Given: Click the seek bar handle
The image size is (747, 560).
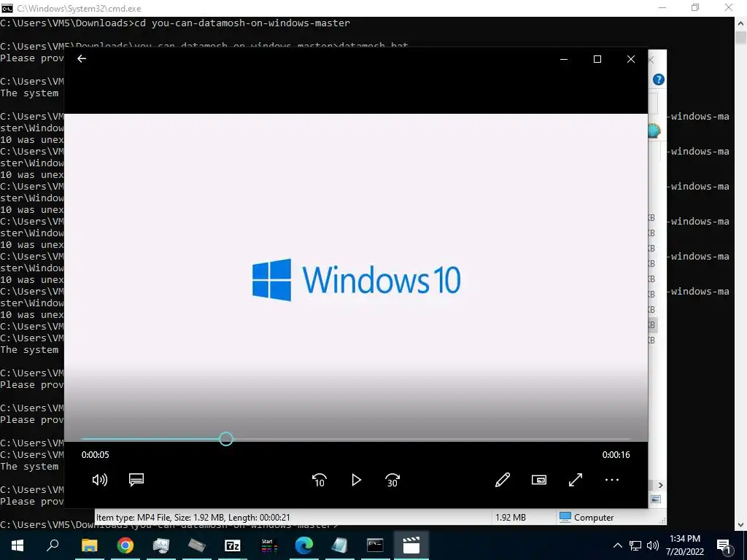Looking at the screenshot, I should pyautogui.click(x=226, y=439).
